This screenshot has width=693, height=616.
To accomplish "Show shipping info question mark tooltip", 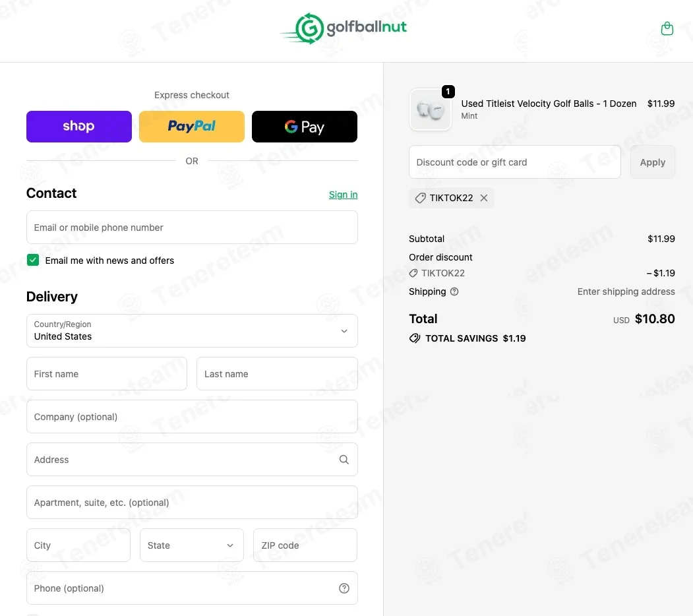I will tap(454, 292).
